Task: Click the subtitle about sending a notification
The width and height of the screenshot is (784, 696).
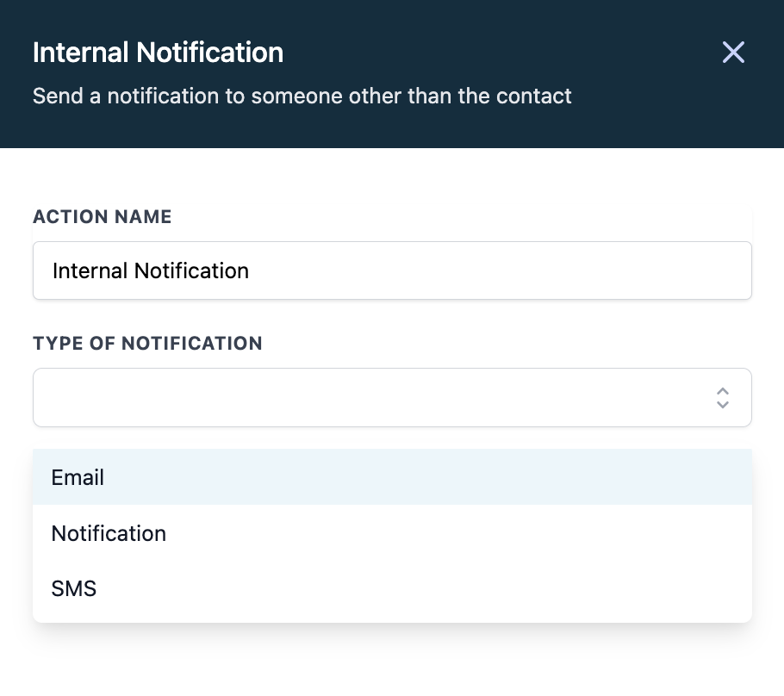Action: pyautogui.click(x=302, y=96)
